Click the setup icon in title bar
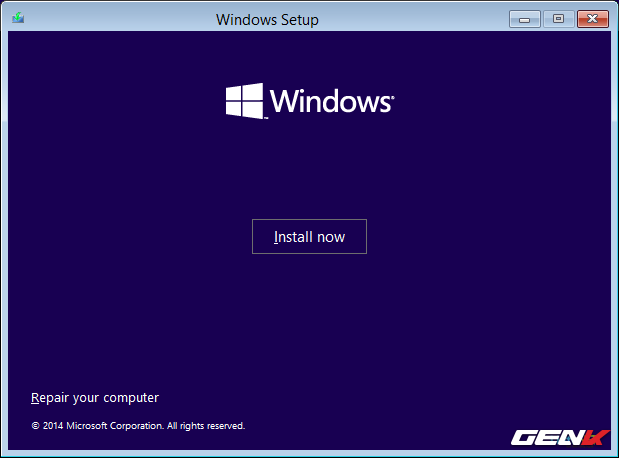Image resolution: width=619 pixels, height=458 pixels. (19, 19)
